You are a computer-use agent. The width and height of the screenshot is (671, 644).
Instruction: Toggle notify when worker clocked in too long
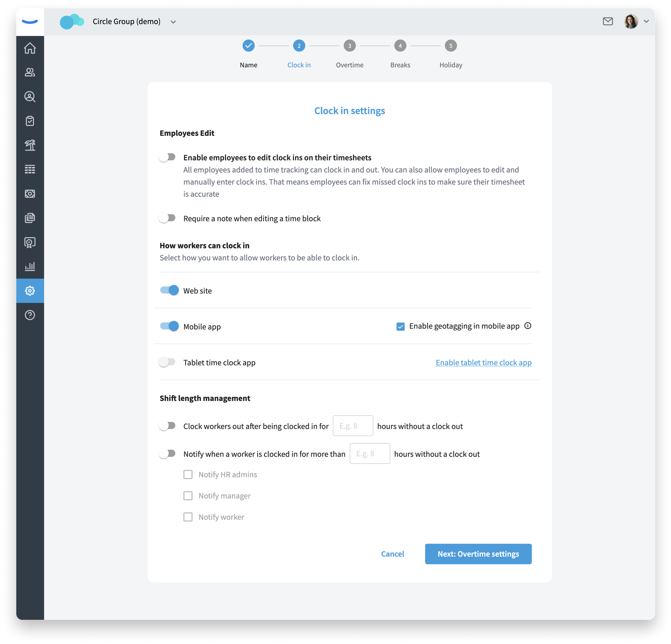(x=167, y=453)
